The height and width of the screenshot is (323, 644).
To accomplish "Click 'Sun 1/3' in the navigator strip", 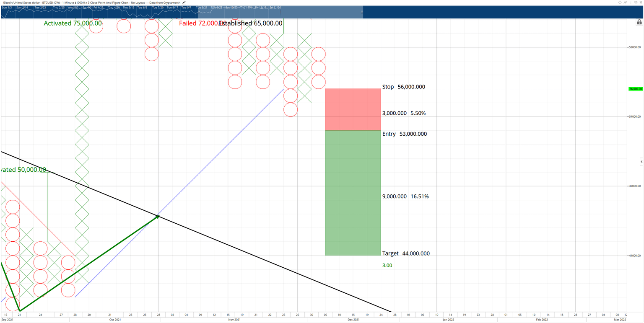I will pos(7,8).
